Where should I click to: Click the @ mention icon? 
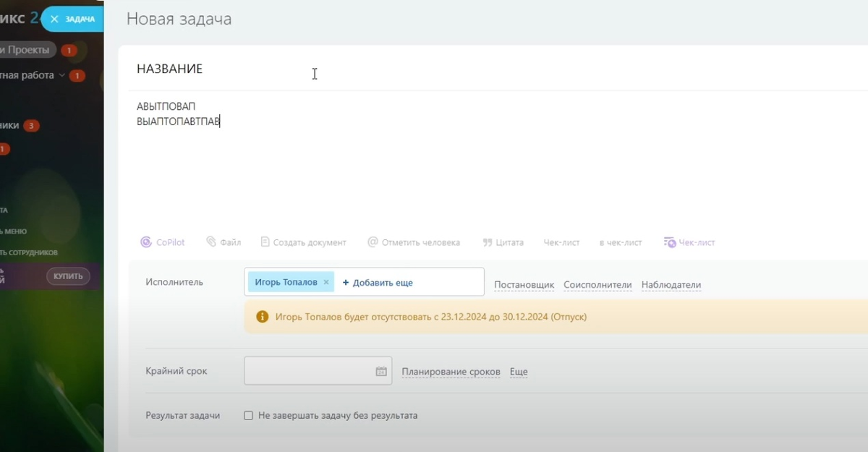click(x=373, y=242)
